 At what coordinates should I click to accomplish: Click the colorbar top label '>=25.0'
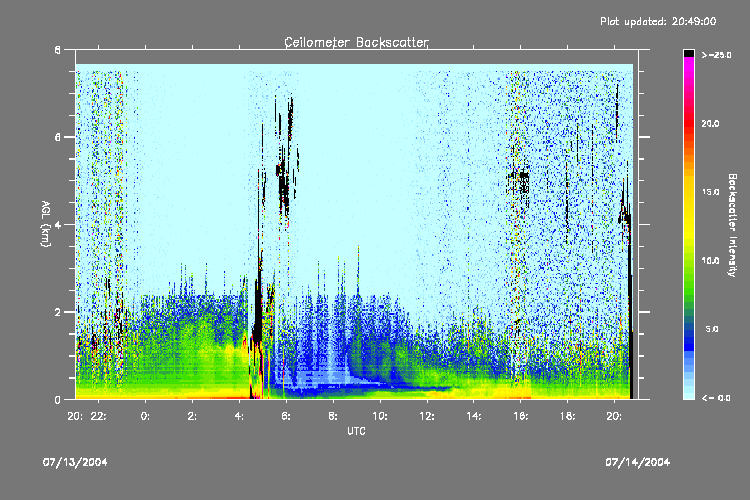(716, 55)
